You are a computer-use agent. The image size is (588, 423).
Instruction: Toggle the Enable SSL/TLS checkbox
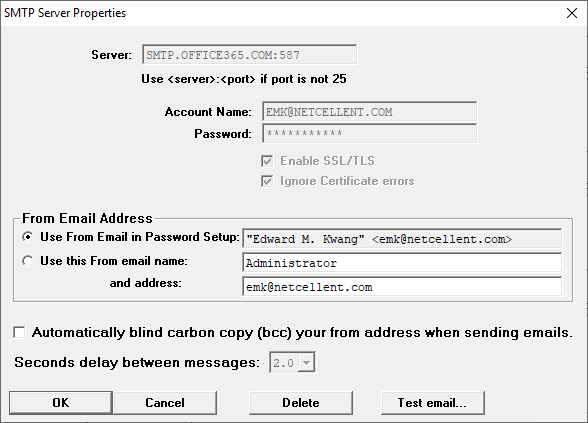267,161
